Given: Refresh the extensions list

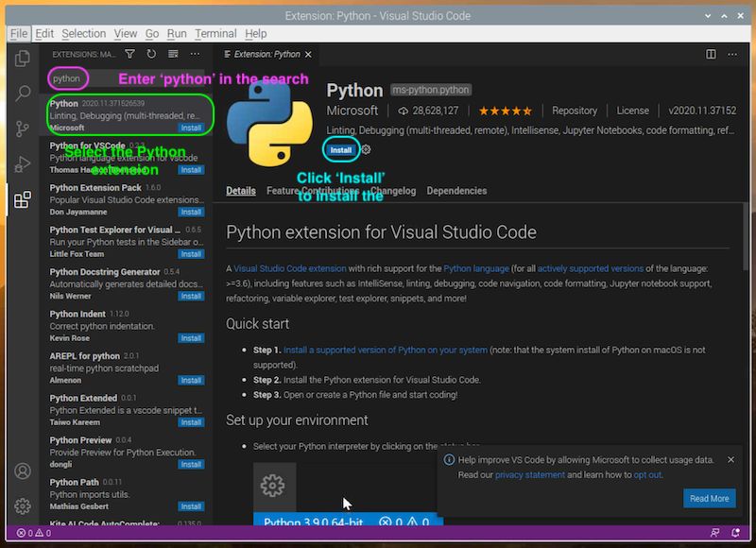Looking at the screenshot, I should click(151, 55).
